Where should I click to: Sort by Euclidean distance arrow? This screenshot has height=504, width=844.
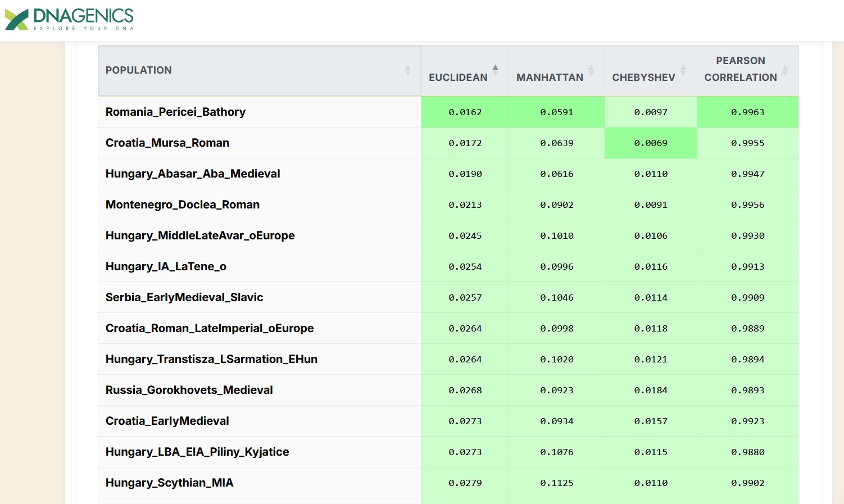[495, 70]
